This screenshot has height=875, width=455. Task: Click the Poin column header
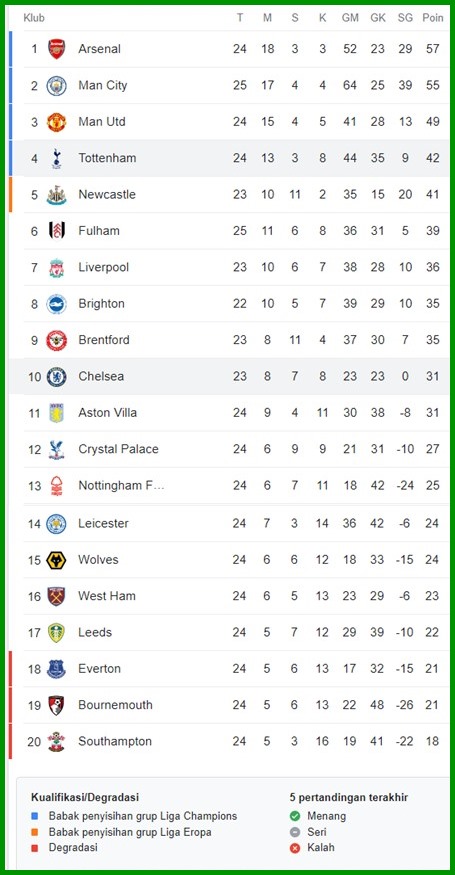433,18
